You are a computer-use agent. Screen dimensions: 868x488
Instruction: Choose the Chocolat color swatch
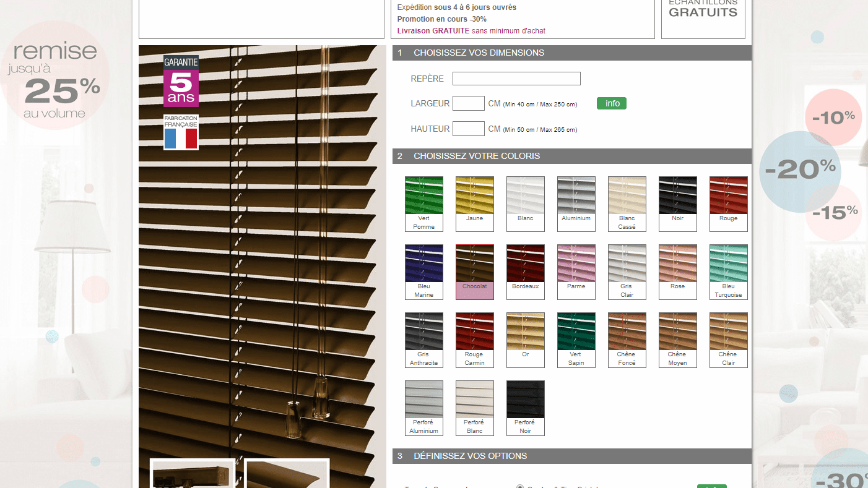point(475,272)
